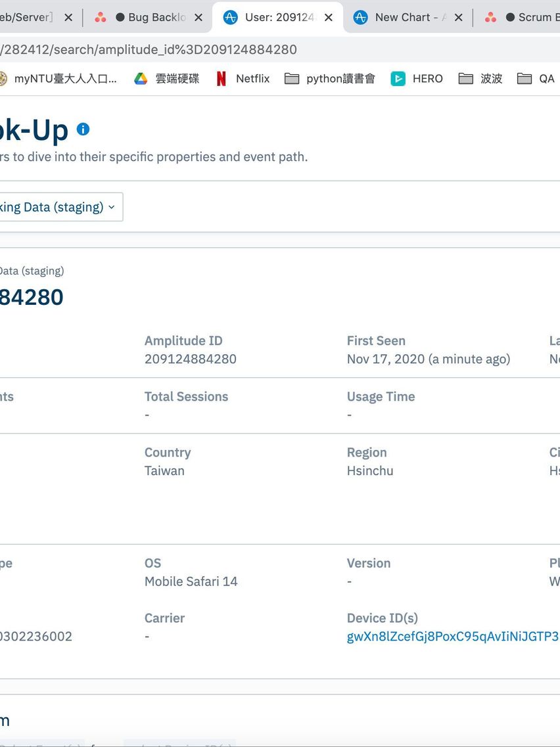The height and width of the screenshot is (747, 560).
Task: Open the python讀書會 bookmark folder
Action: click(330, 79)
